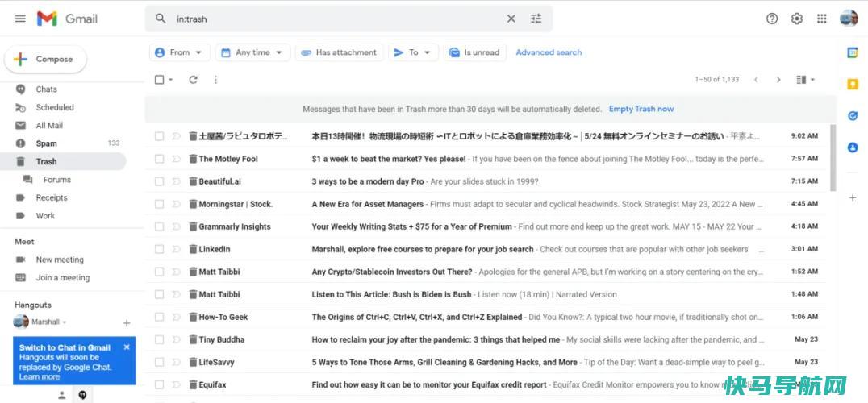Select the Grammarly Insights email checkbox

(160, 226)
